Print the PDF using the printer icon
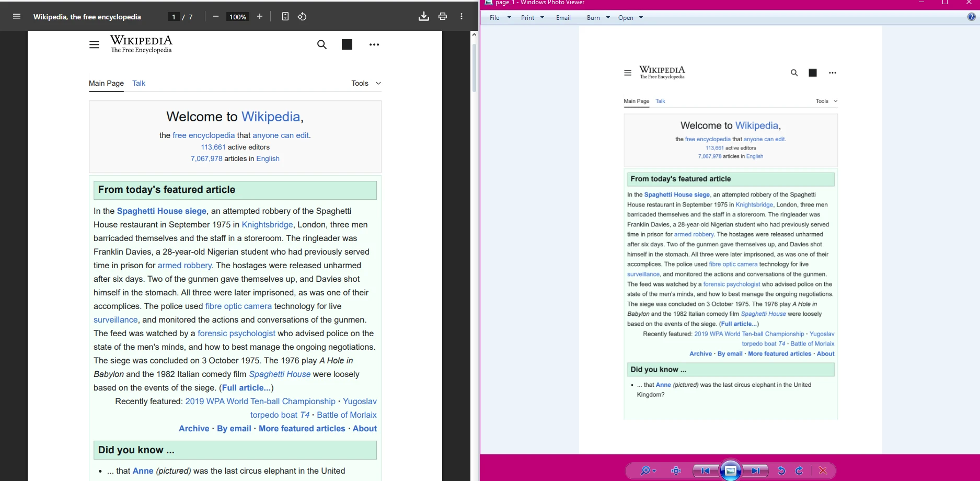The height and width of the screenshot is (481, 980). pos(443,16)
